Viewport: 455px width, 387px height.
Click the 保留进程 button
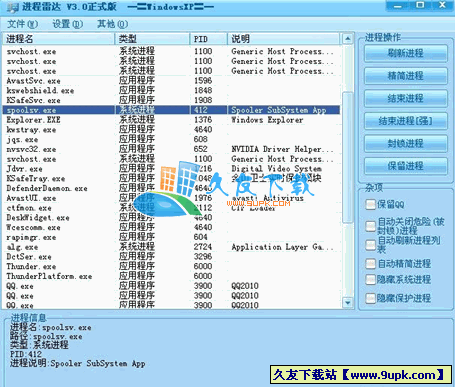tap(405, 166)
